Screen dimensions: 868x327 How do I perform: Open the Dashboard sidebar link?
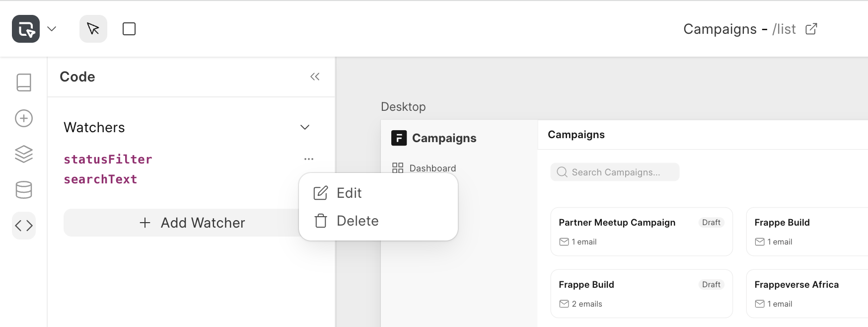(432, 168)
